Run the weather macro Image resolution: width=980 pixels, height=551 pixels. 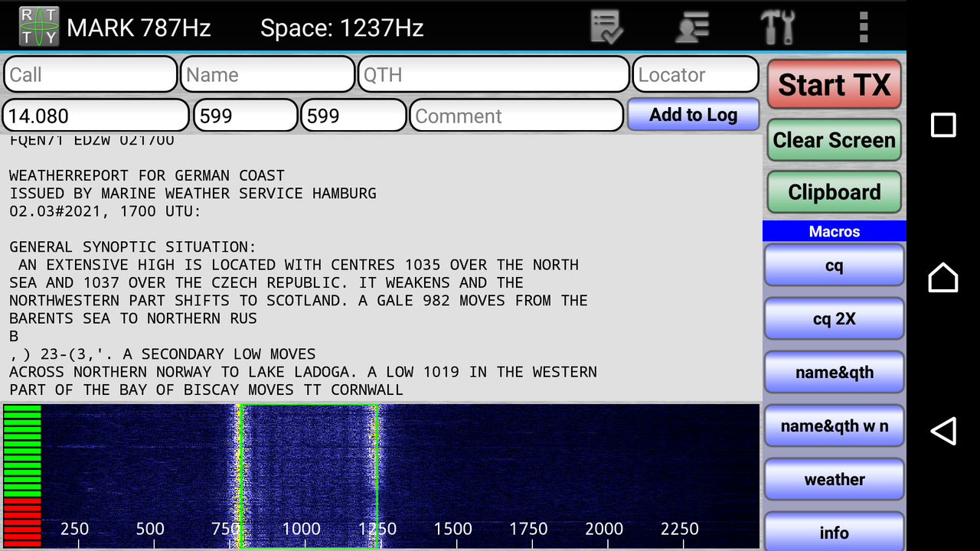click(x=835, y=480)
